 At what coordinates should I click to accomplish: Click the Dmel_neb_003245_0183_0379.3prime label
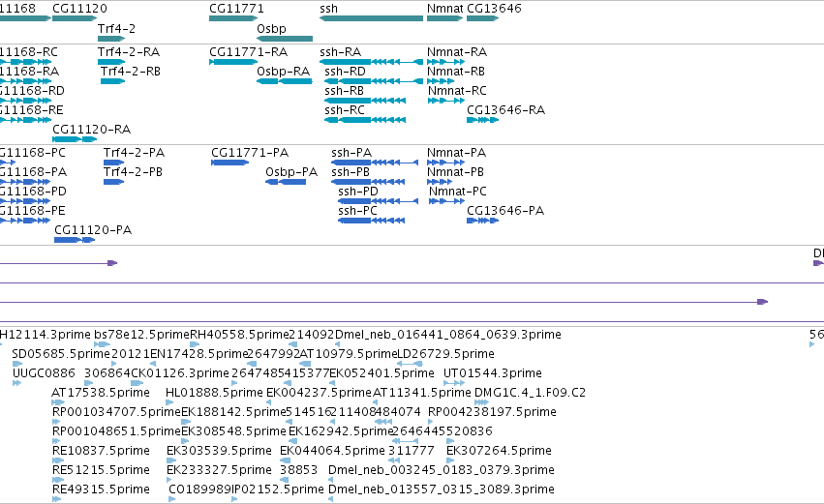pos(441,470)
